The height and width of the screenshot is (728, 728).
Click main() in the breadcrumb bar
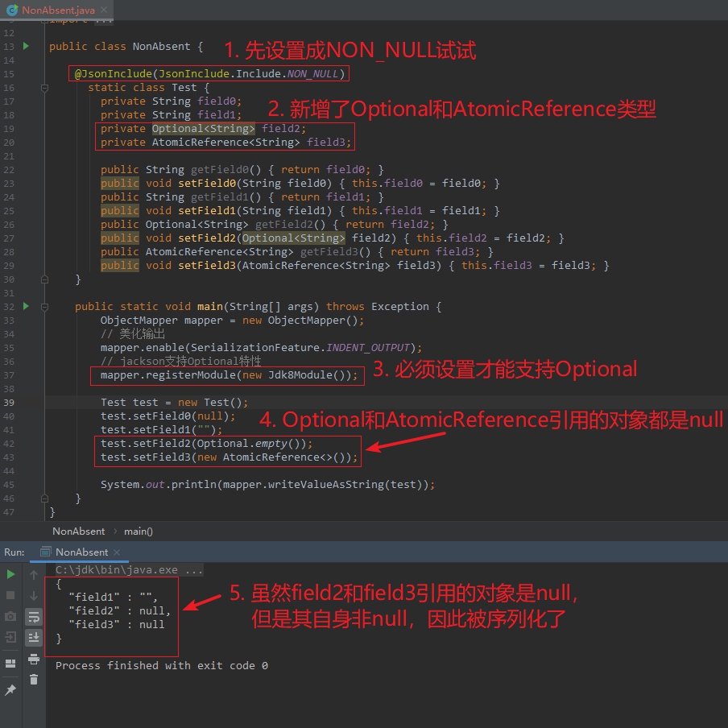139,532
